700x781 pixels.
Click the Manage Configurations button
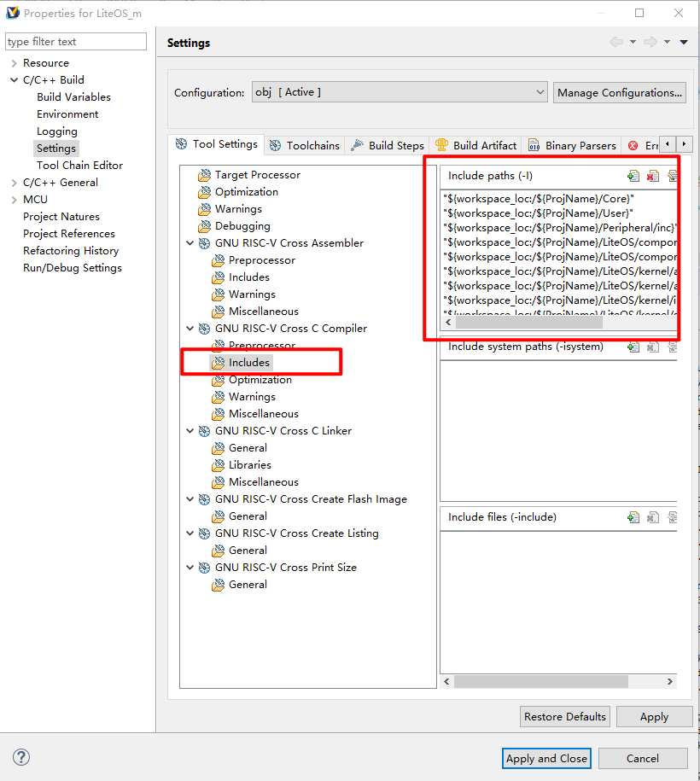619,92
